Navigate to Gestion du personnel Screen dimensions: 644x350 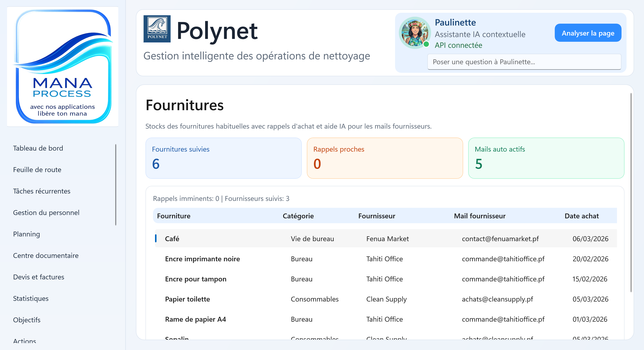(46, 213)
